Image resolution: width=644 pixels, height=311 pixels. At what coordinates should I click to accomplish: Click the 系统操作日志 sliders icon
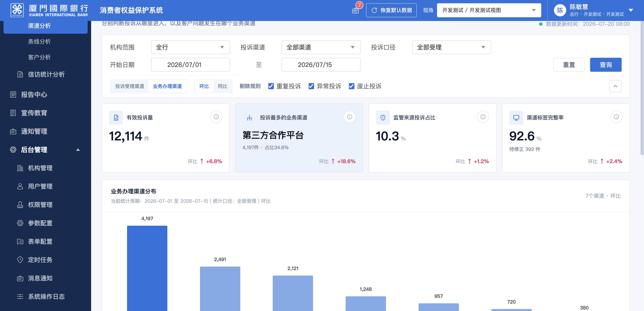(x=20, y=297)
